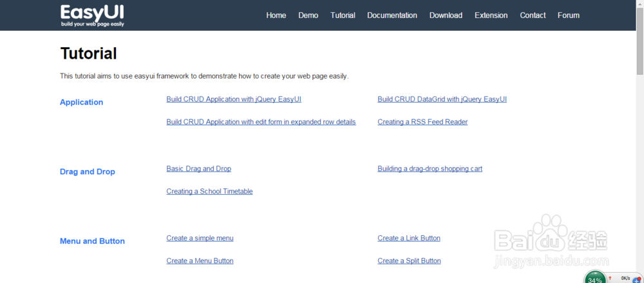Select Tutorial in the top navigation

pos(343,15)
